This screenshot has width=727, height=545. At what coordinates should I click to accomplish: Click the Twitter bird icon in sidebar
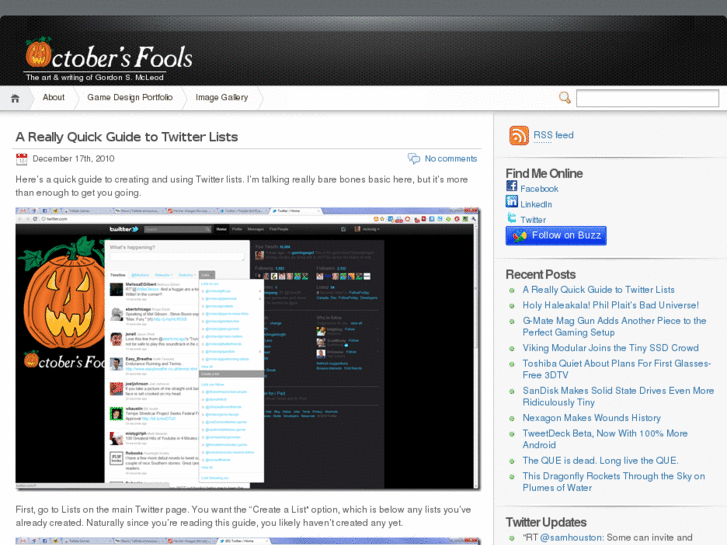coord(511,217)
